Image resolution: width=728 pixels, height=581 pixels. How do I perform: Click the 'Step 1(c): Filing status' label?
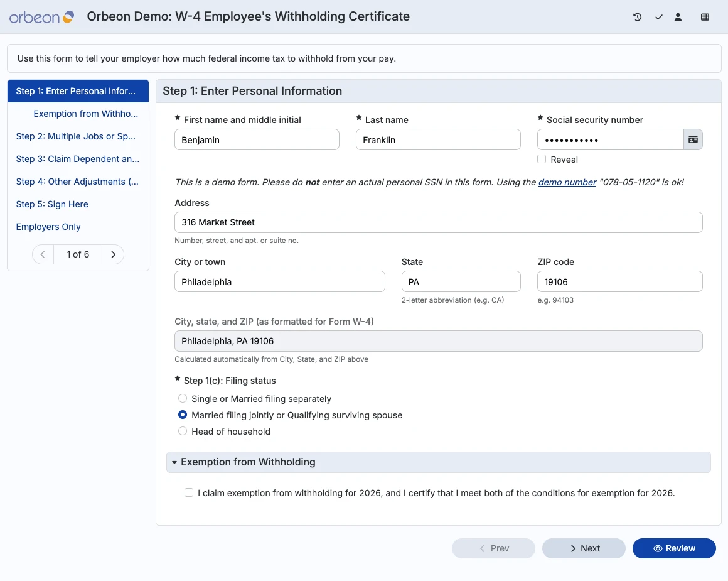point(229,381)
